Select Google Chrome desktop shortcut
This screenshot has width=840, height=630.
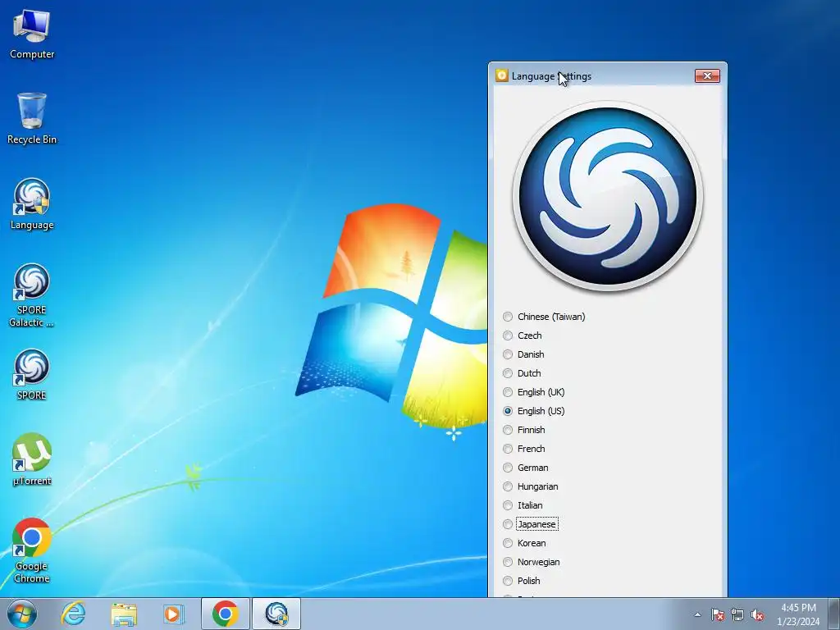click(32, 550)
